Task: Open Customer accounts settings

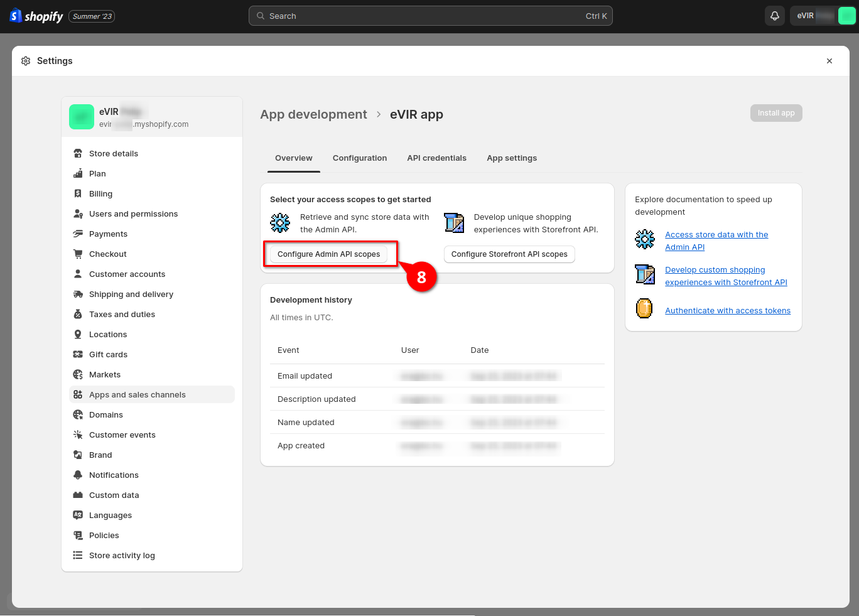Action: tap(152, 274)
